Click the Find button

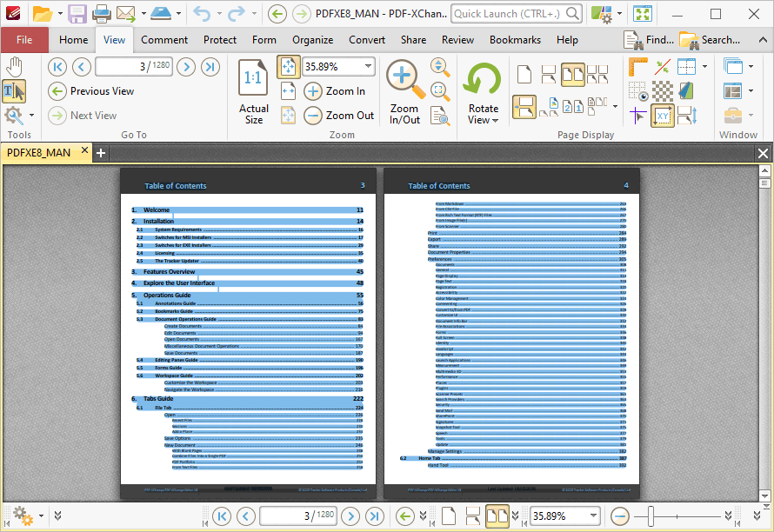(648, 40)
